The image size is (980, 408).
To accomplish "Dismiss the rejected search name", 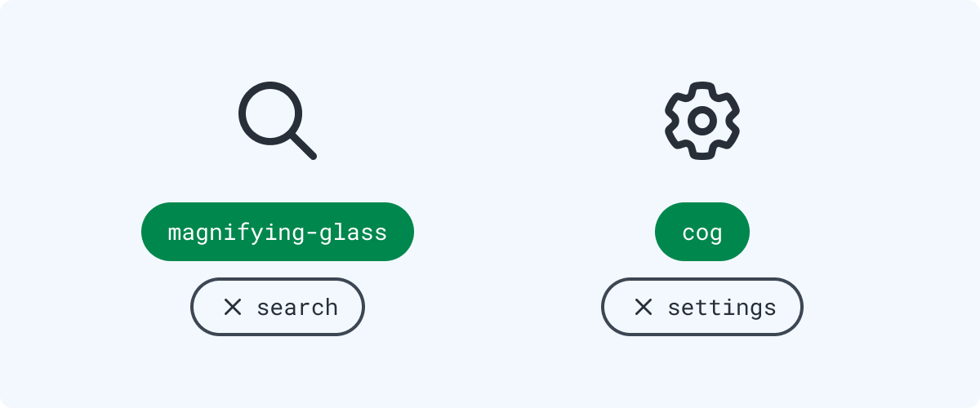I will pyautogui.click(x=233, y=307).
